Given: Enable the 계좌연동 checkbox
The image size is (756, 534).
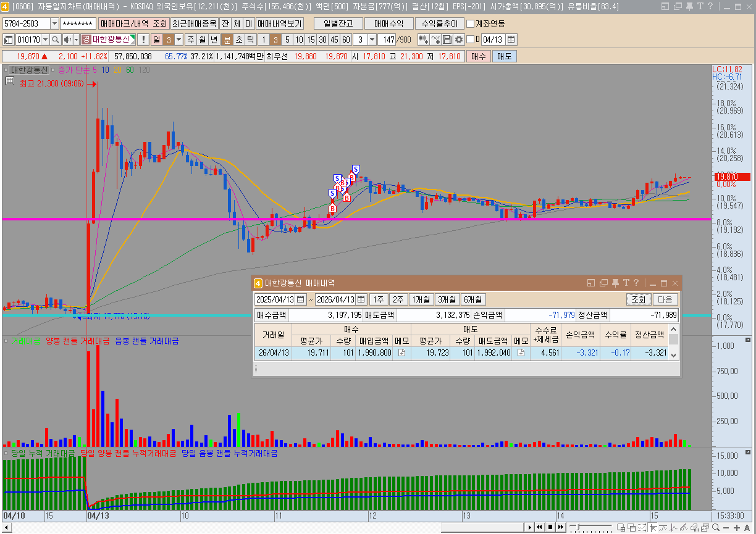Looking at the screenshot, I should (x=471, y=23).
